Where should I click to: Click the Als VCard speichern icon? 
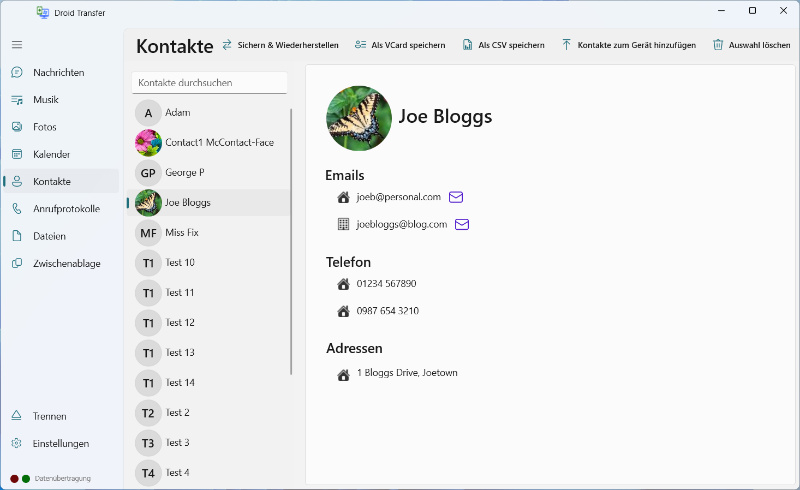tap(361, 45)
